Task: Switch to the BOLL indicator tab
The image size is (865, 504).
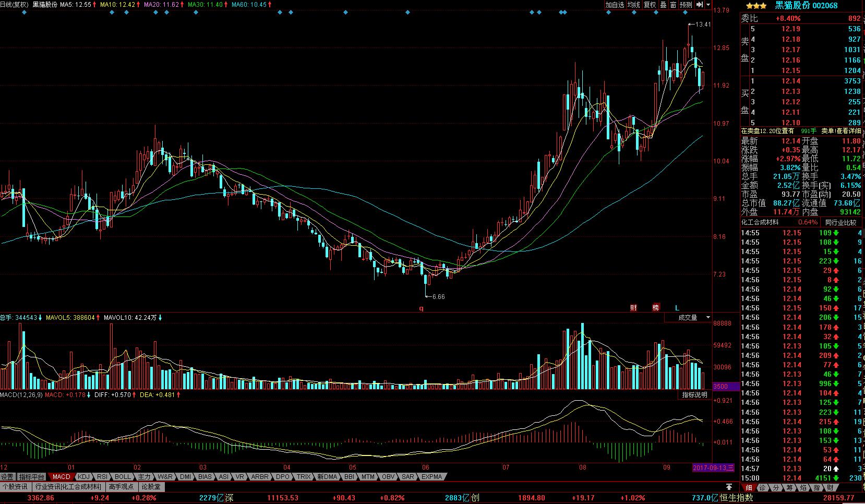Action: point(123,477)
